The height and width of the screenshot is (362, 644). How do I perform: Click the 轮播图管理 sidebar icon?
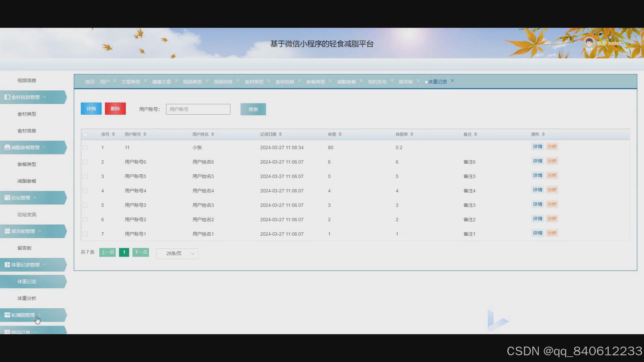coord(7,315)
